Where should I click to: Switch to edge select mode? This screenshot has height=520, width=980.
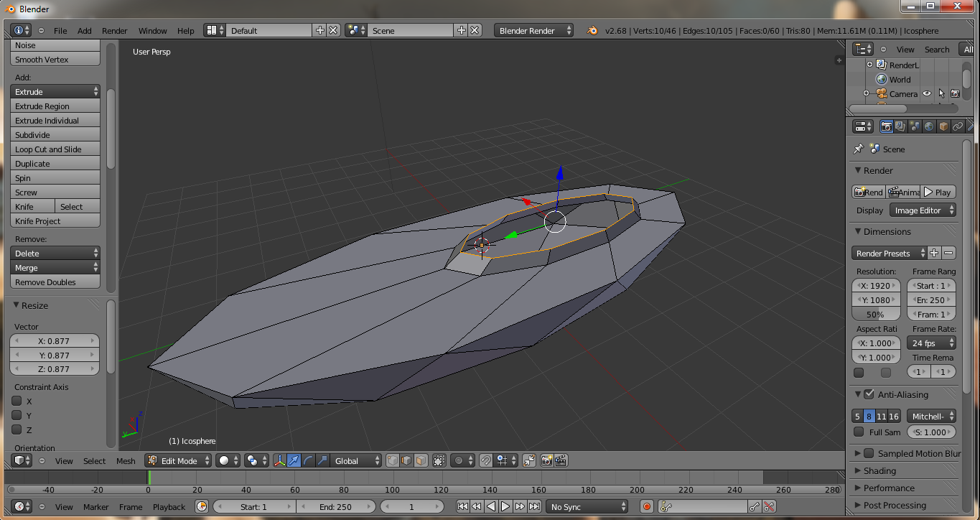407,460
